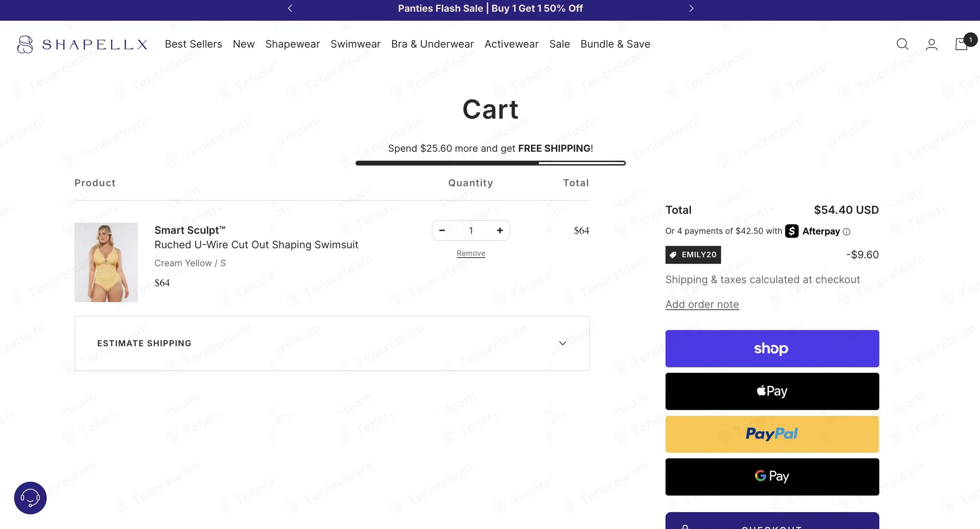Open the Swimwear menu
This screenshot has height=529, width=980.
[355, 44]
